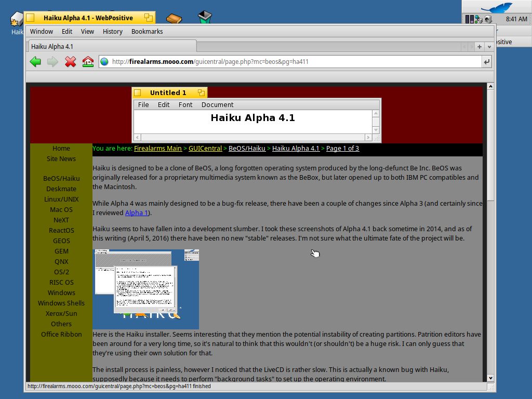The height and width of the screenshot is (399, 532).
Task: Click the WebPositive window zoom button in title tab
Action: tap(148, 17)
